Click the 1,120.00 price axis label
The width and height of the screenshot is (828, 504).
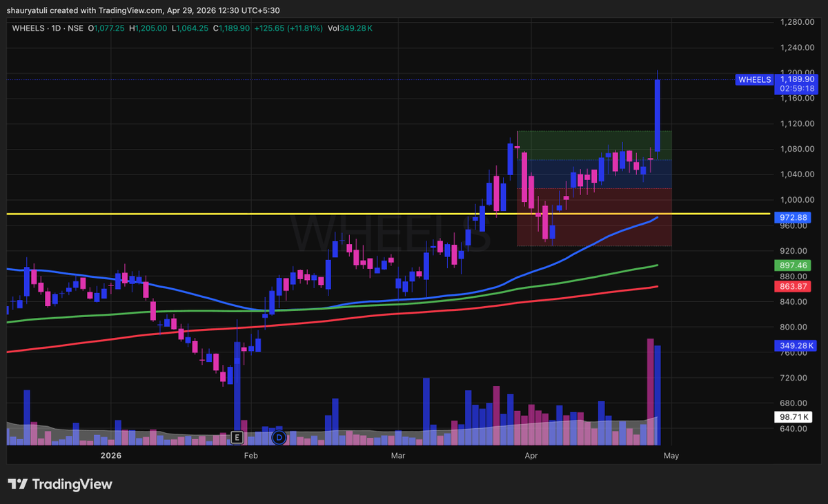point(798,124)
